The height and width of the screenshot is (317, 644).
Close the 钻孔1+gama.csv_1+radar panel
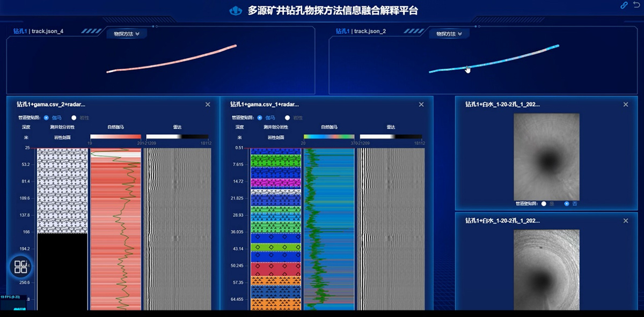(x=421, y=105)
